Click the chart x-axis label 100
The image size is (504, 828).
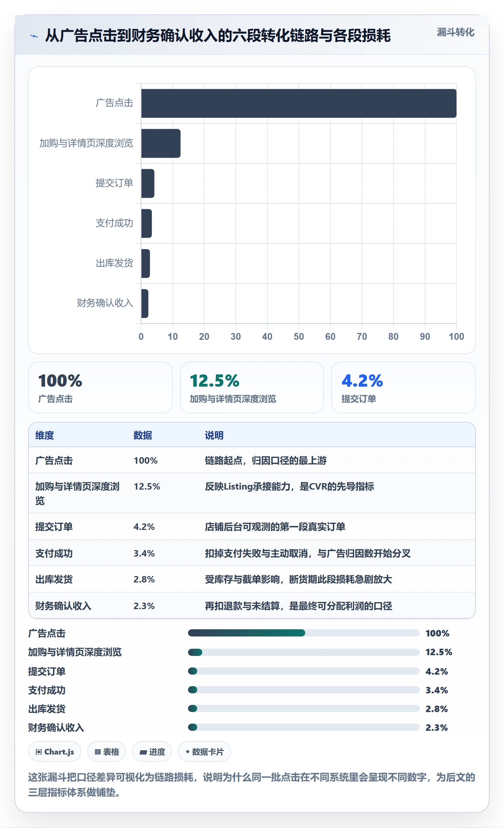[x=456, y=337]
